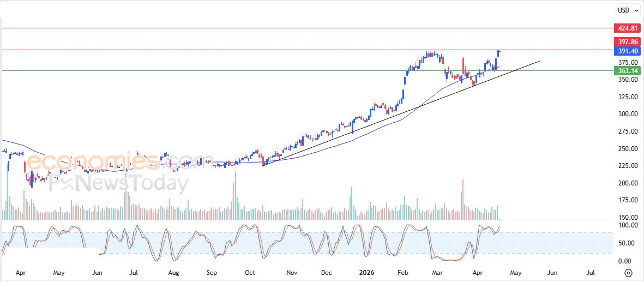644x282 pixels.
Task: Click the 325.00 price axis value
Action: point(628,97)
